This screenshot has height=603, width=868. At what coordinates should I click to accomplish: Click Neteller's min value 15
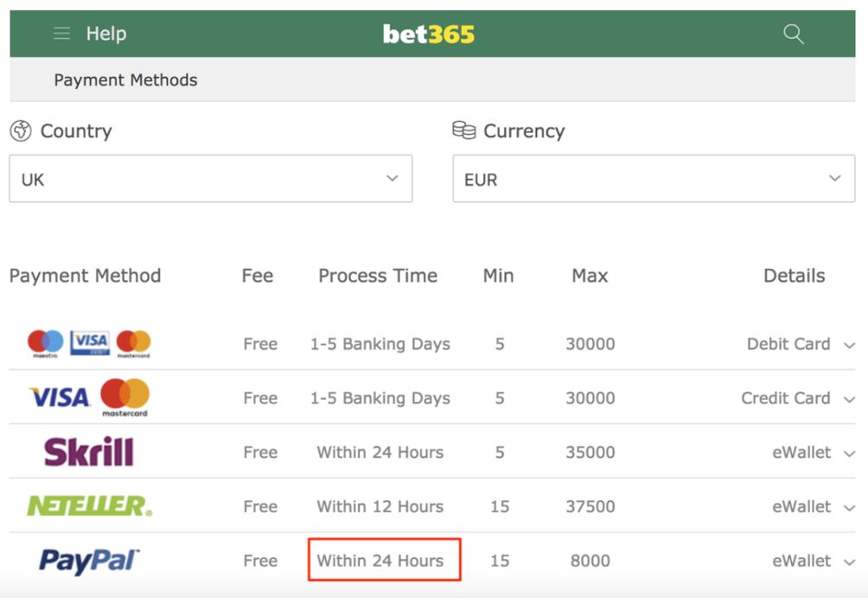(x=500, y=506)
